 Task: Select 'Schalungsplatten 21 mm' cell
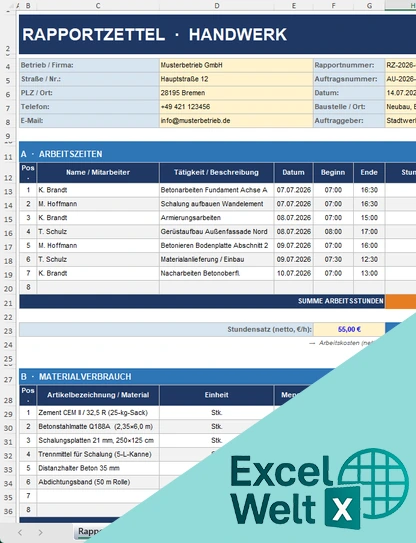[98, 440]
